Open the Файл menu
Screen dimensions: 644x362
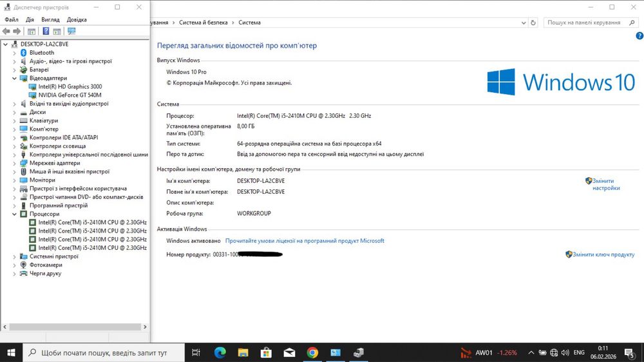(x=12, y=19)
